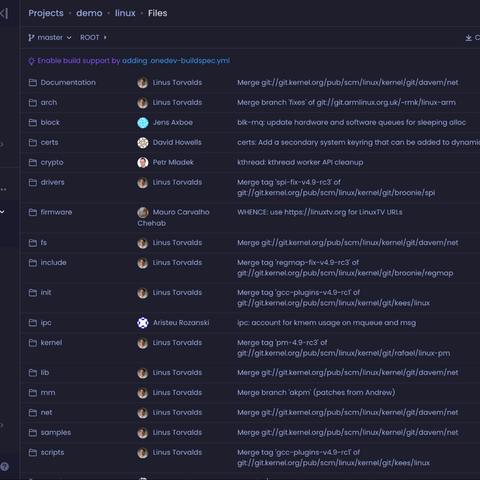
Task: Open the Petr Mladek user avatar
Action: coord(143,163)
